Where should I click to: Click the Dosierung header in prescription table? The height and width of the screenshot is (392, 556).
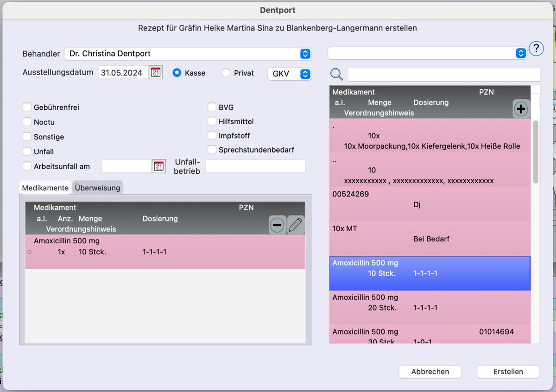(160, 219)
